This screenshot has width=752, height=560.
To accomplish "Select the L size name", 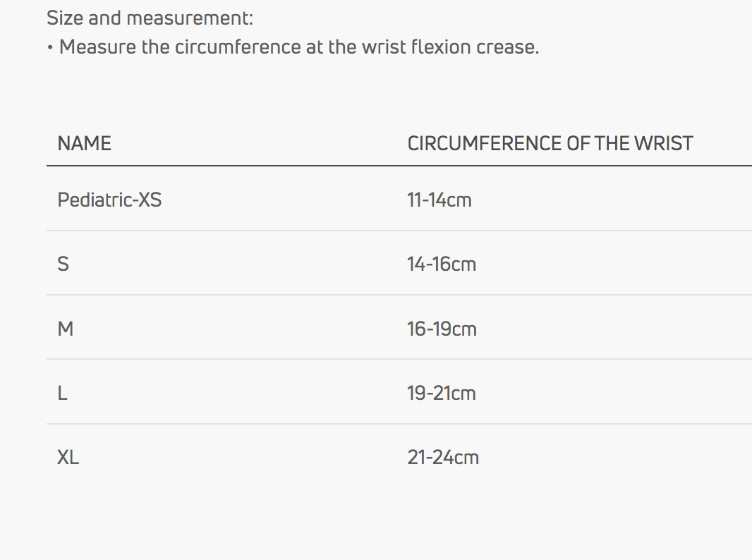I will (x=62, y=394).
